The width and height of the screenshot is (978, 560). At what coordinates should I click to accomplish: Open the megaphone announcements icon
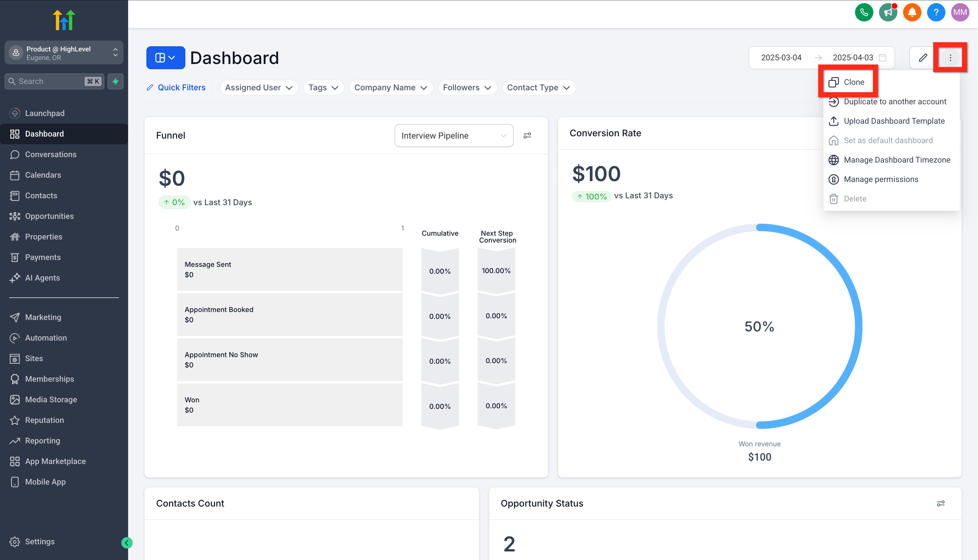point(888,12)
